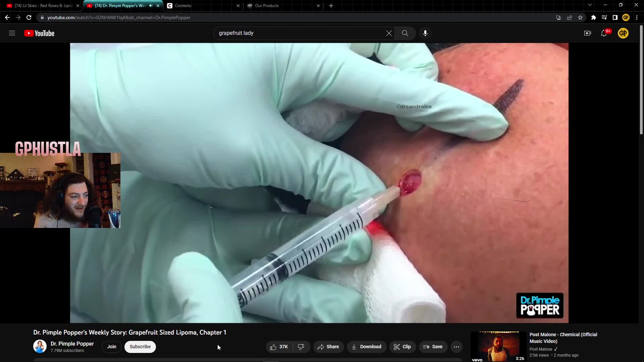Screen dimensions: 644x362
Task: Close the Contexto tab
Action: [x=238, y=6]
